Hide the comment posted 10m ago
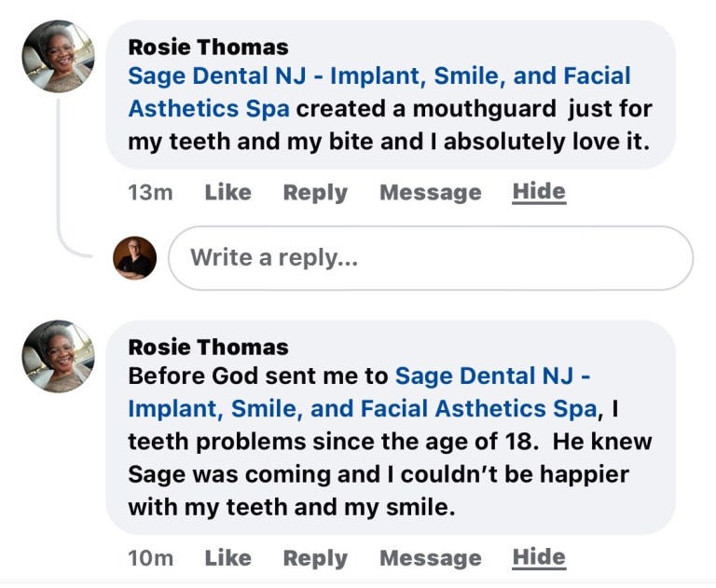The image size is (716, 588). click(x=539, y=557)
